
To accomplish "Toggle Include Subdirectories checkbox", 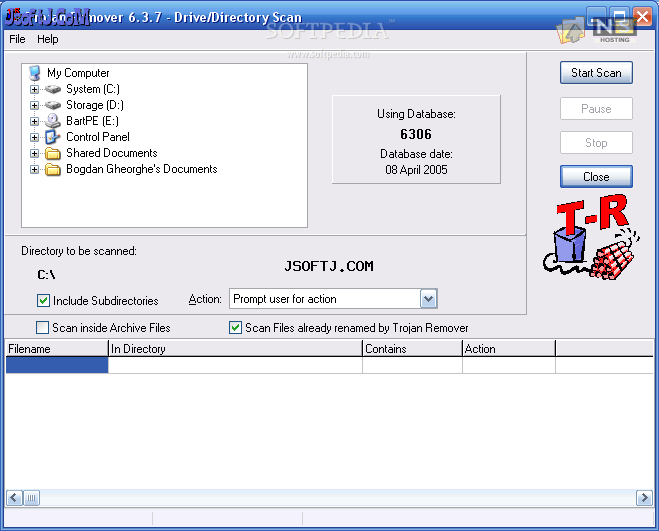I will click(43, 301).
